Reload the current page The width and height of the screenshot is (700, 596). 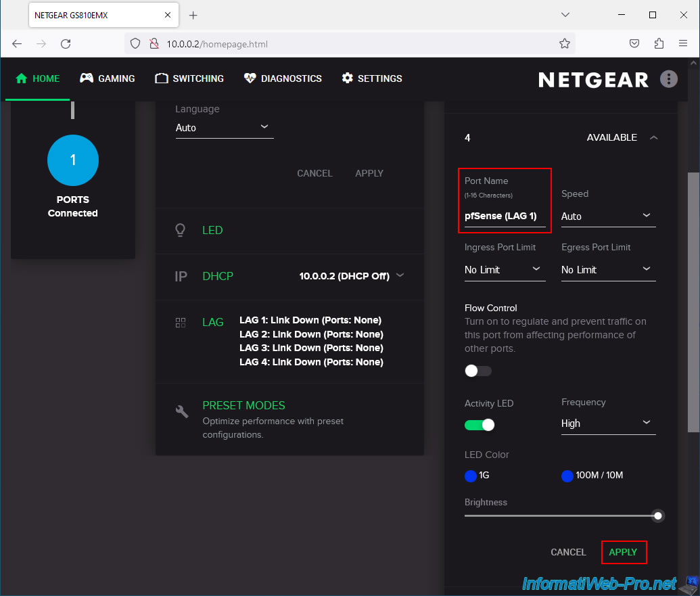66,44
